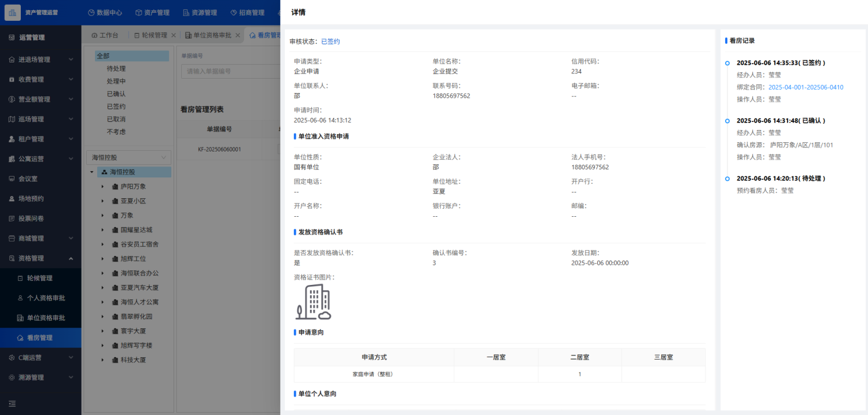Expand the 公寓运营 sidebar menu
This screenshot has height=415, width=868.
(x=41, y=159)
